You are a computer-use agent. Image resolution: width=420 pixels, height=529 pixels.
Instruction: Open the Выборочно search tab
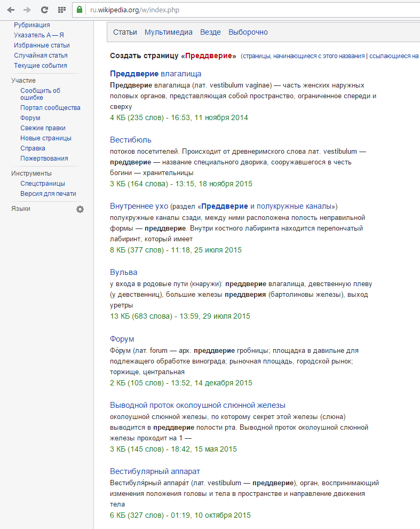coord(248,32)
